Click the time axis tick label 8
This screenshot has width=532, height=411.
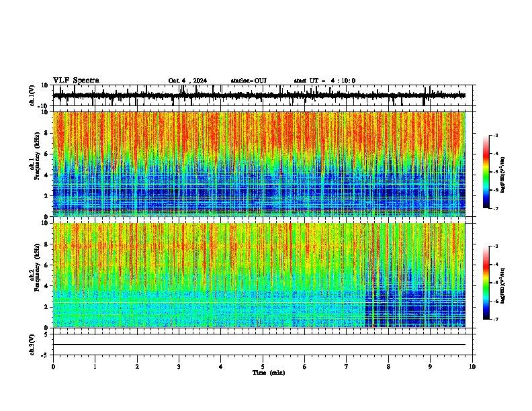[x=388, y=367]
